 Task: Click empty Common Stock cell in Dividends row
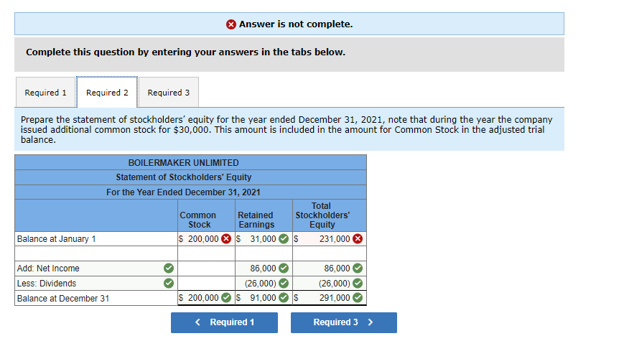206,284
